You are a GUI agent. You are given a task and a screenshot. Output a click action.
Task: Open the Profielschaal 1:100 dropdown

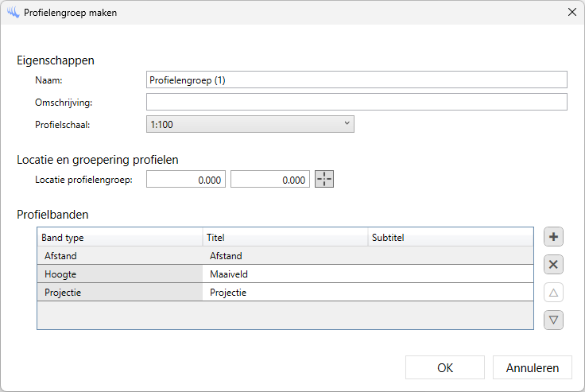[250, 124]
